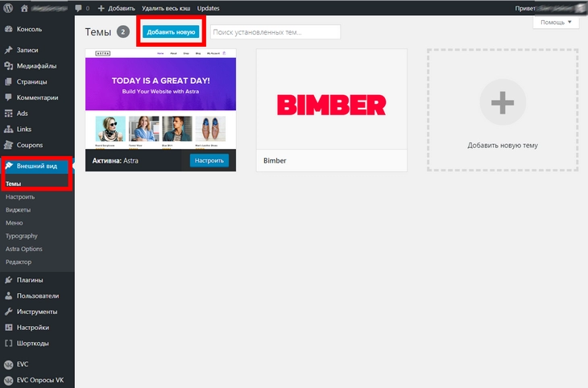The image size is (588, 388).
Task: Click Удалить весь кэш in admin bar
Action: (x=166, y=8)
